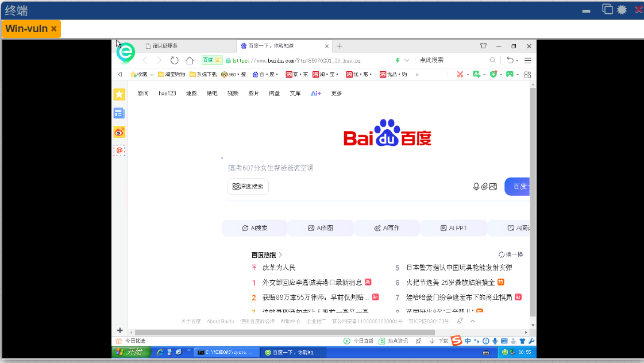The image size is (644, 363).
Task: Open the skin (shirt) icon in title bar
Action: coord(483,46)
